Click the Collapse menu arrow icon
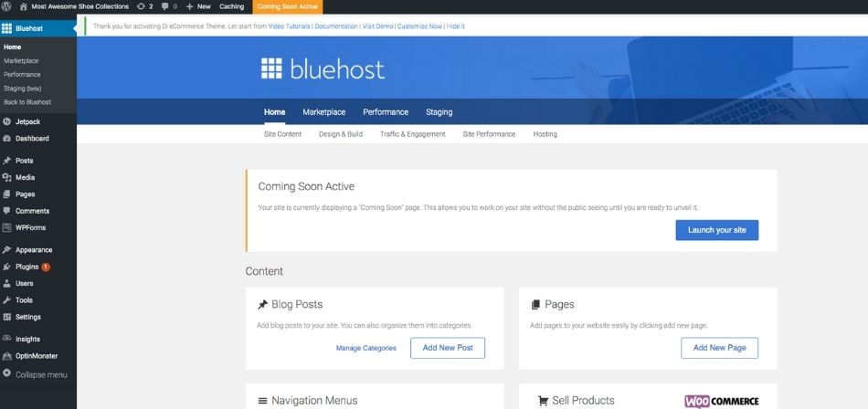Image resolution: width=868 pixels, height=409 pixels. tap(6, 374)
